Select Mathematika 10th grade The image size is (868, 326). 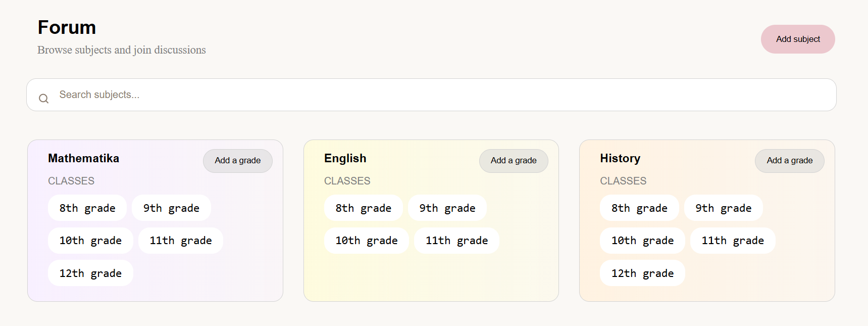90,241
